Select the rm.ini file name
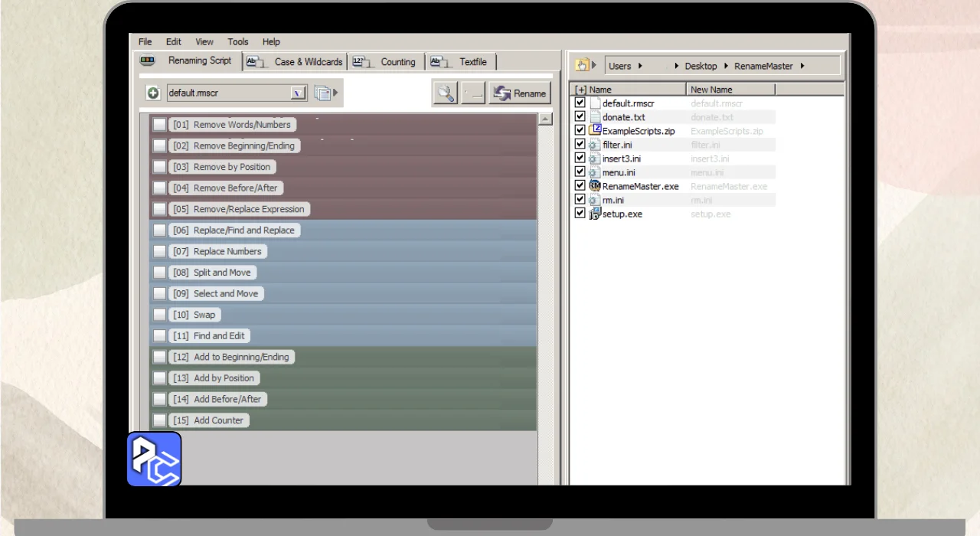The height and width of the screenshot is (536, 980). click(613, 200)
